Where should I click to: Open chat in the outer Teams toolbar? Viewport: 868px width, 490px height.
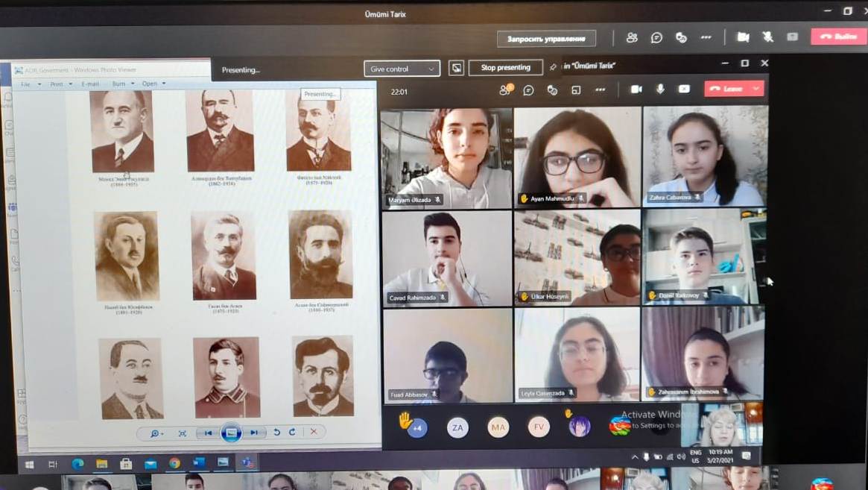(656, 38)
